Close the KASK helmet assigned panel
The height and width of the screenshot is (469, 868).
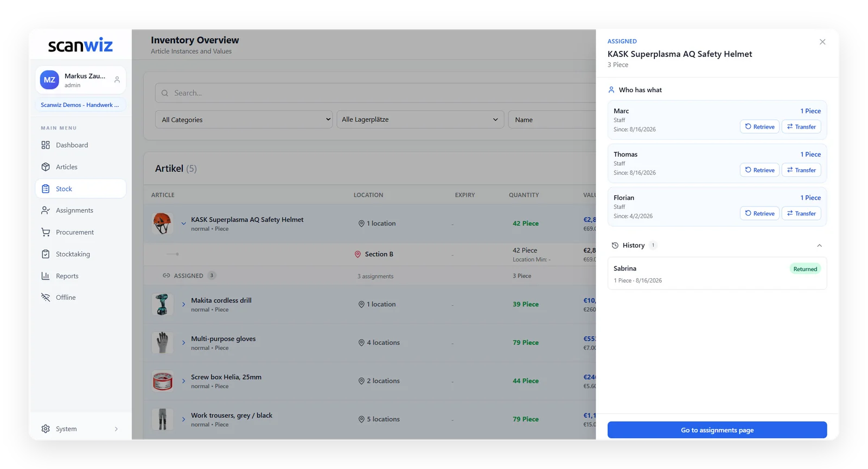pyautogui.click(x=822, y=42)
